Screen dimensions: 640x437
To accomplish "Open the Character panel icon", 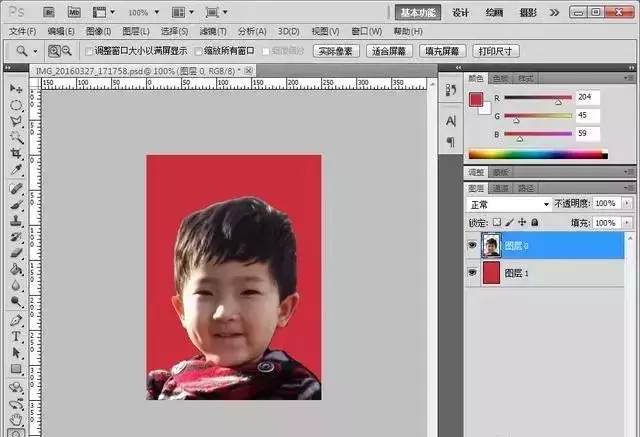I will coord(451,121).
